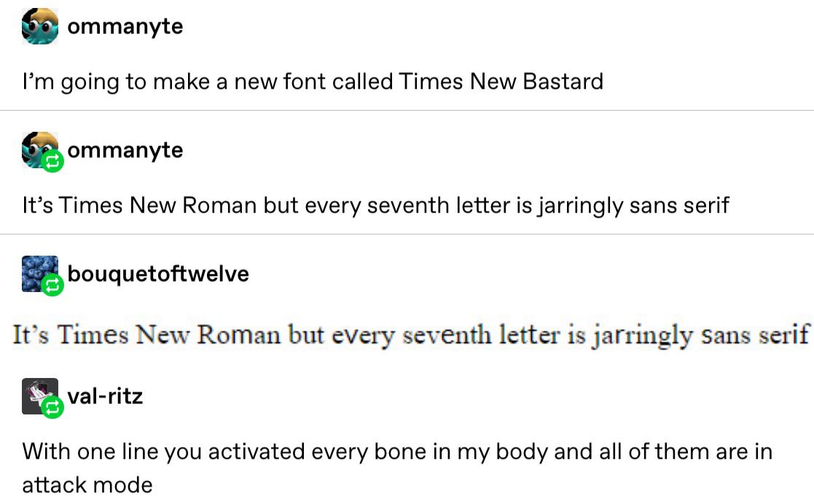Screen dimensions: 814x504
Task: Open the ommanyte username on the first post
Action: pyautogui.click(x=125, y=27)
